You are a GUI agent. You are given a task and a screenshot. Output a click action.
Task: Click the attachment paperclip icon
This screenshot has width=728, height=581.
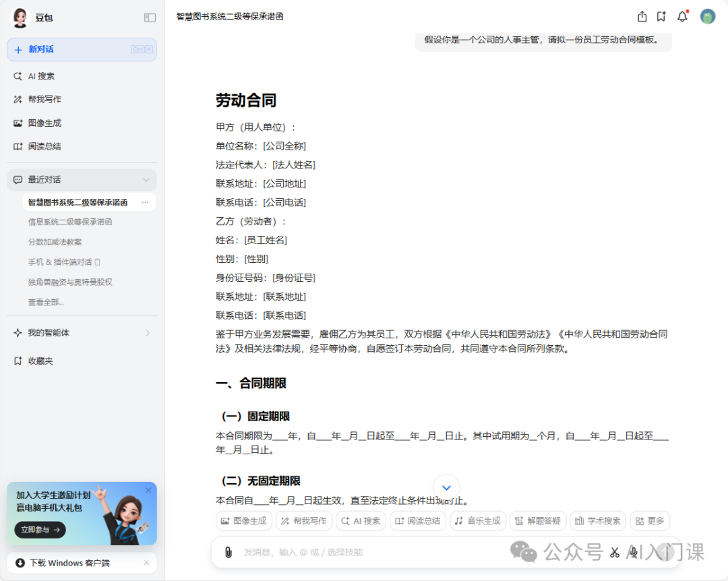tap(229, 552)
